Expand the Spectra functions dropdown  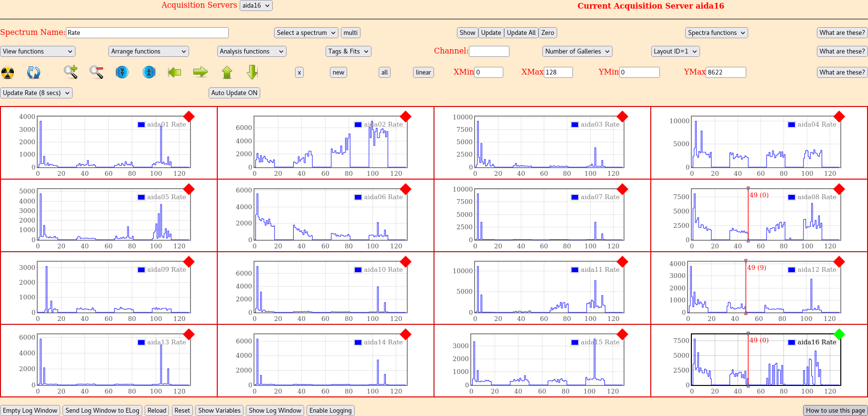click(x=717, y=32)
